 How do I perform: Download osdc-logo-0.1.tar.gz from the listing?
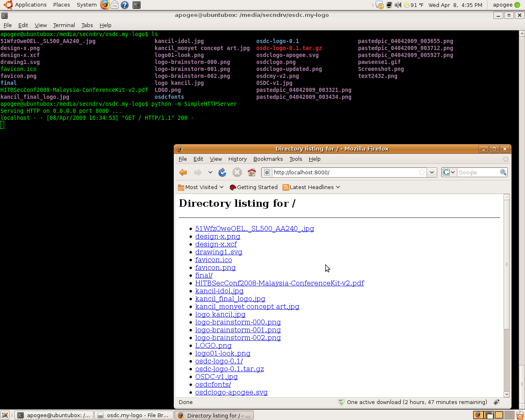[230, 369]
